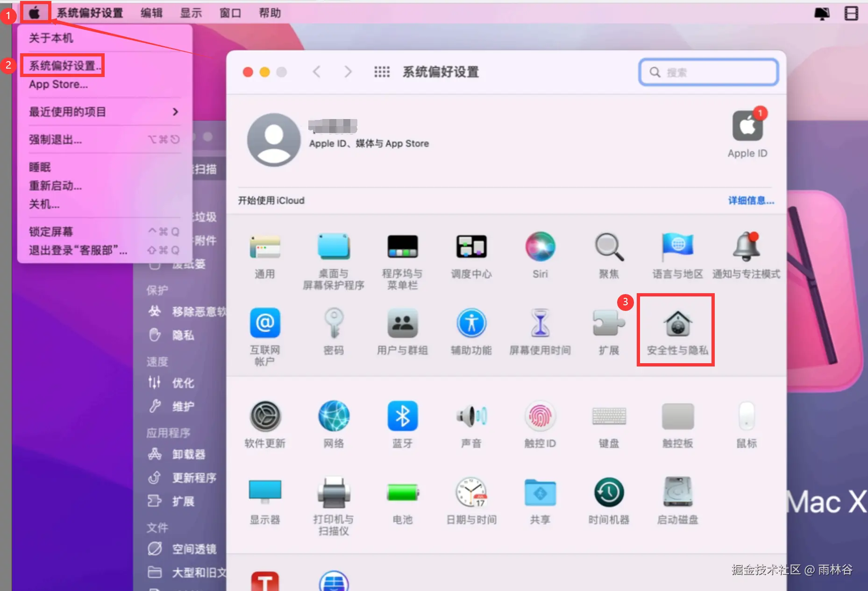Open the 编辑 menu in menu bar

click(152, 13)
